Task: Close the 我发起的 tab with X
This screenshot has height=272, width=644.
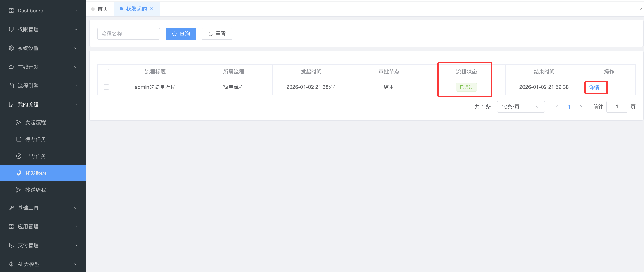Action: [152, 9]
